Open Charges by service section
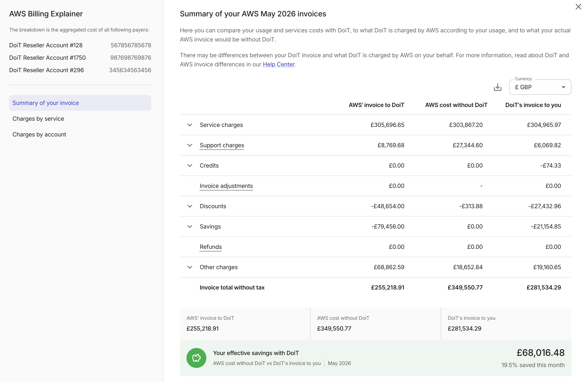Image resolution: width=588 pixels, height=382 pixels. pyautogui.click(x=80, y=119)
